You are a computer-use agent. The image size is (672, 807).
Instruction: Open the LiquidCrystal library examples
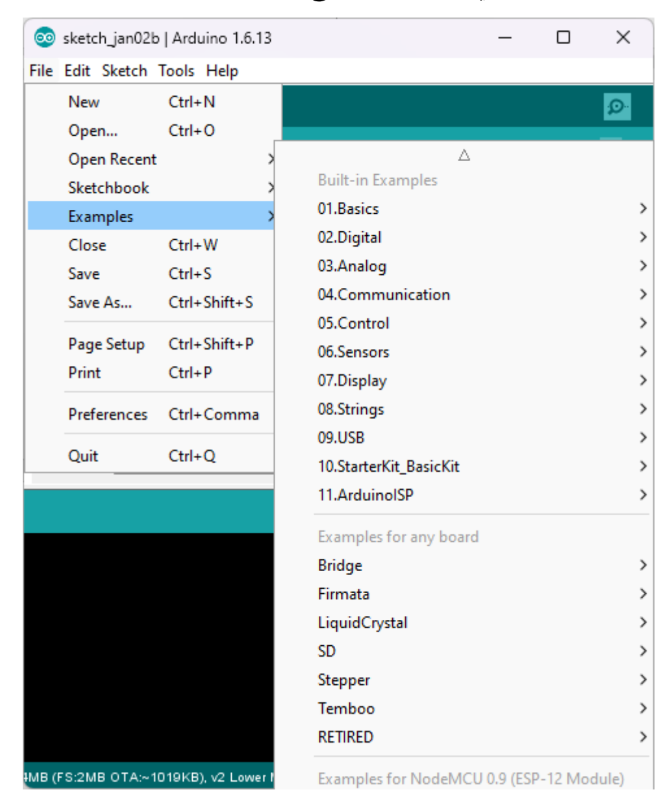pyautogui.click(x=362, y=622)
